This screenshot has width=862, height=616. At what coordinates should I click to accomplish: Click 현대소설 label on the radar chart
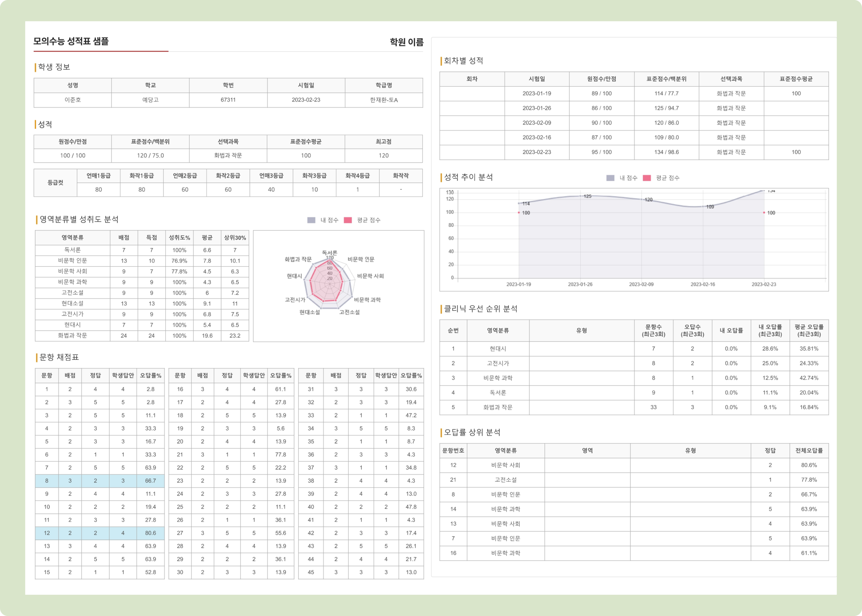(310, 312)
